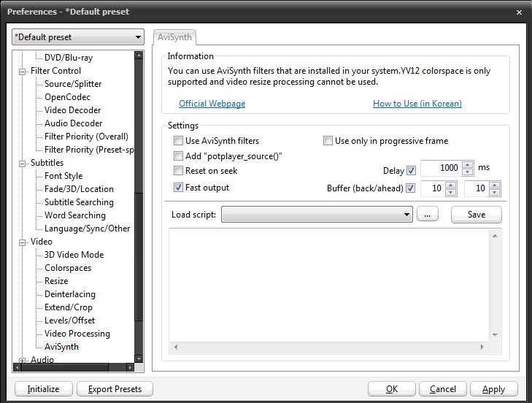Open Font Style settings
532x403 pixels.
[x=63, y=176]
